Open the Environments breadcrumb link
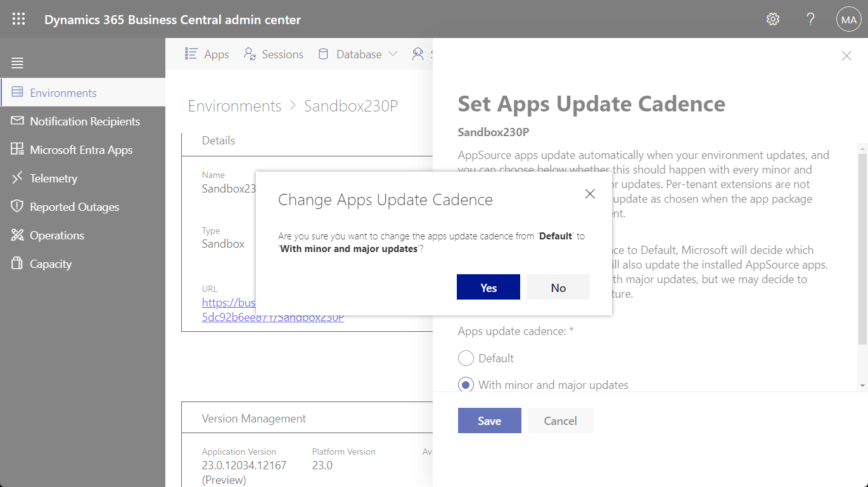 (x=234, y=106)
